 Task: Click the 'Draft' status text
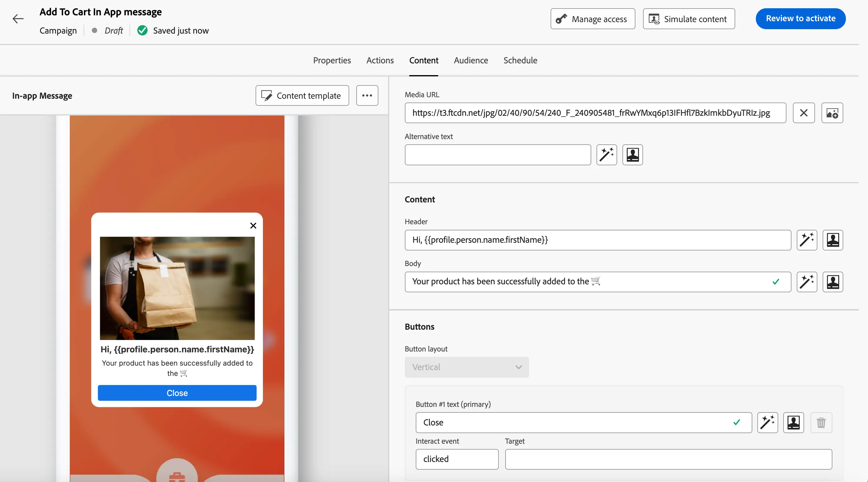114,31
